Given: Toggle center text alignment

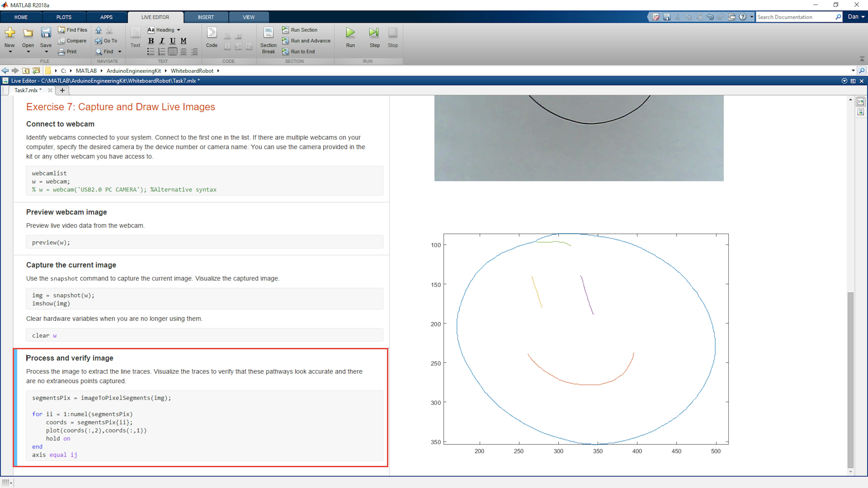Looking at the screenshot, I should [183, 51].
